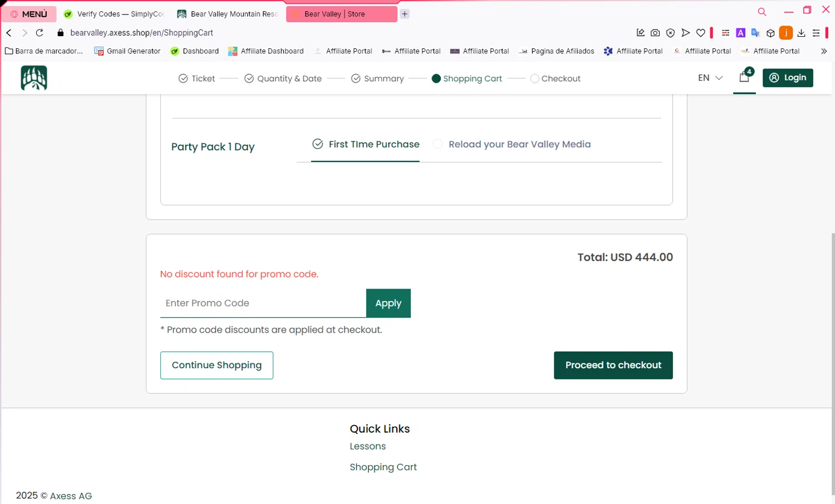Open the EN language dropdown
Image resolution: width=835 pixels, height=504 pixels.
(710, 78)
